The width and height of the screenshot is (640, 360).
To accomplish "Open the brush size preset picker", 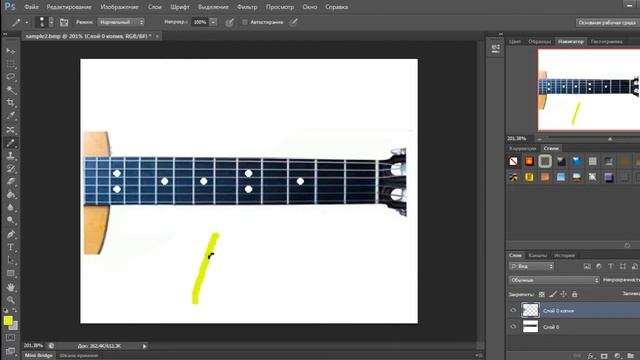I will pyautogui.click(x=51, y=22).
